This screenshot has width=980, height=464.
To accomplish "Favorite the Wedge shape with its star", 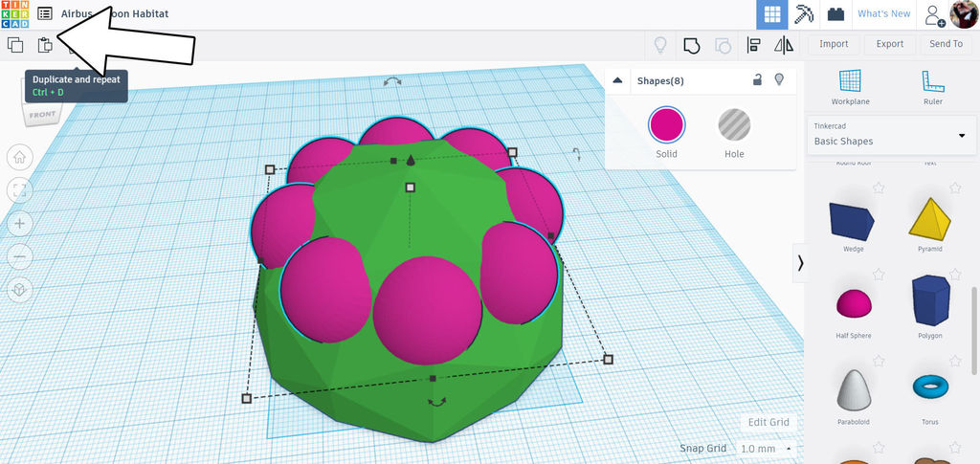I will pos(879,188).
